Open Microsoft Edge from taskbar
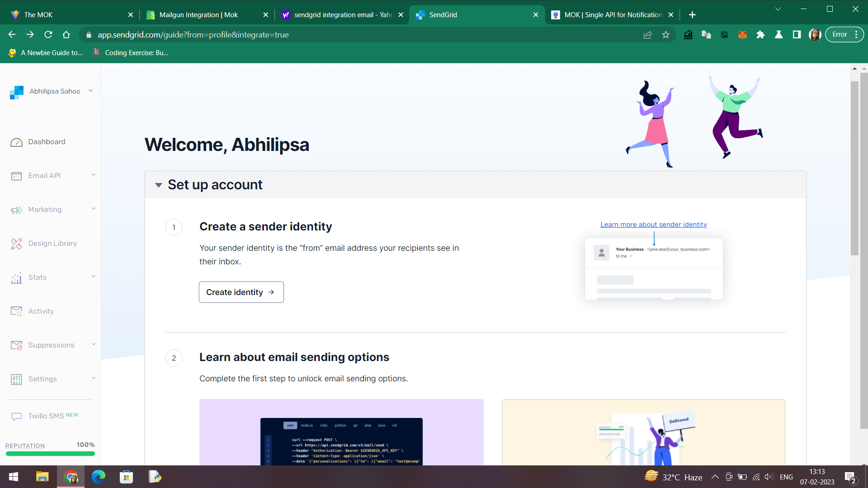Viewport: 868px width, 488px height. [x=98, y=477]
